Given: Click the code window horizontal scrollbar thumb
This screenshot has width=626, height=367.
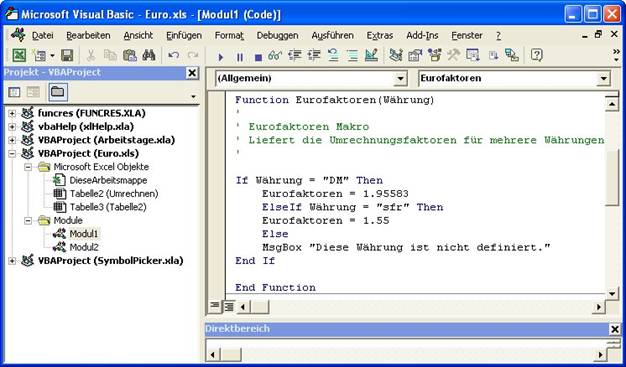Looking at the screenshot, I should (260, 307).
